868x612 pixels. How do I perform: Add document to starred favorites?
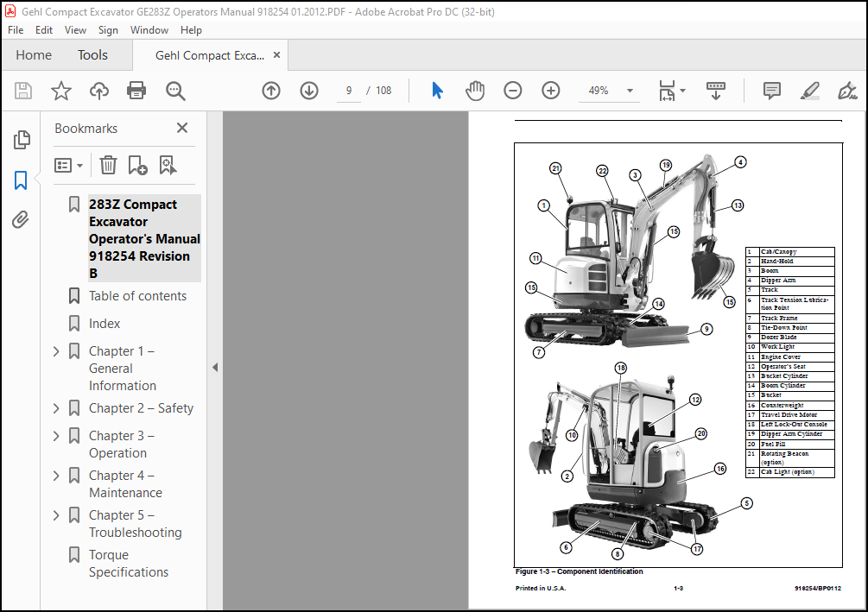coord(61,90)
